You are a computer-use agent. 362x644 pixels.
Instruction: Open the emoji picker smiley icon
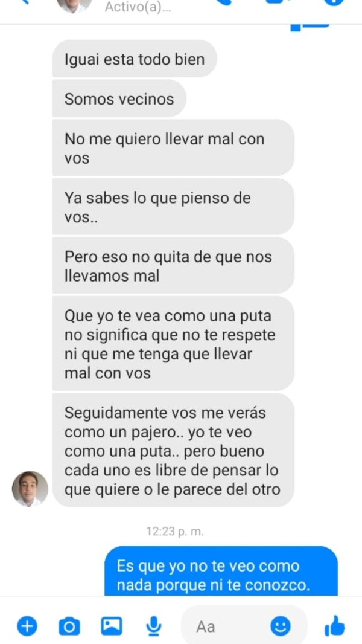coord(281,626)
